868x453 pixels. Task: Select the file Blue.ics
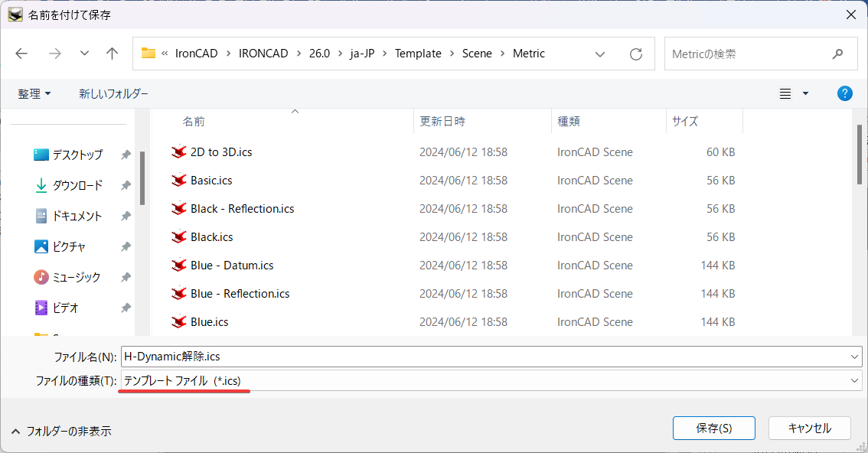tap(209, 322)
